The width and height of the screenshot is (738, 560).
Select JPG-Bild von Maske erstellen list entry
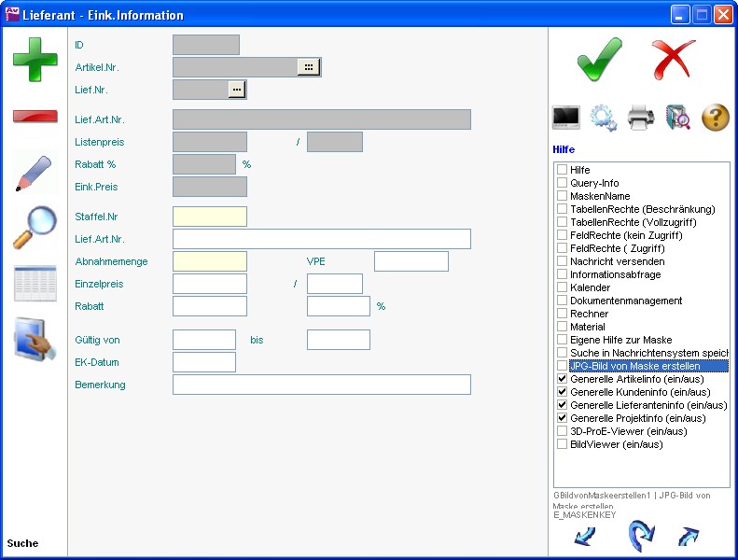634,367
